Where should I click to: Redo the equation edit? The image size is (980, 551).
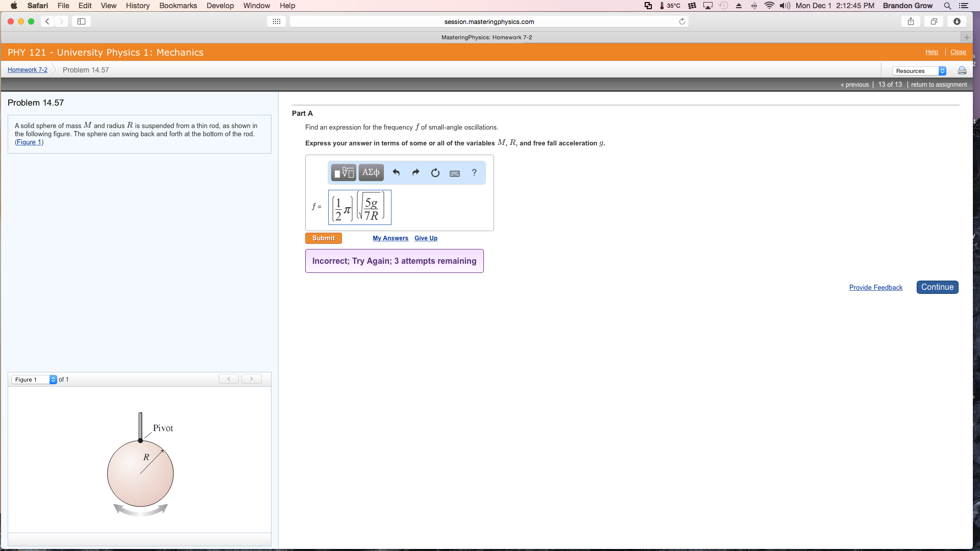[415, 172]
